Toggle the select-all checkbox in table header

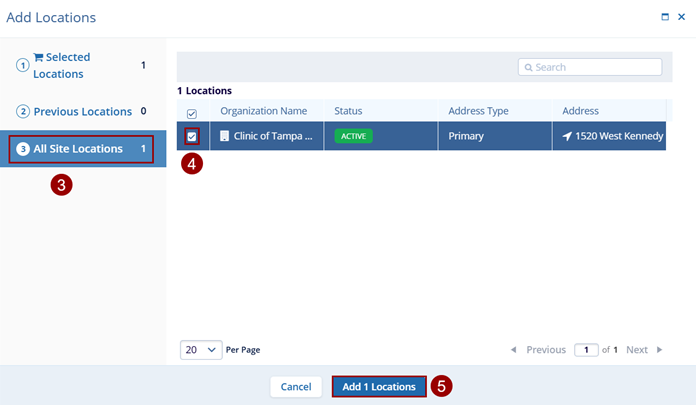click(x=192, y=112)
